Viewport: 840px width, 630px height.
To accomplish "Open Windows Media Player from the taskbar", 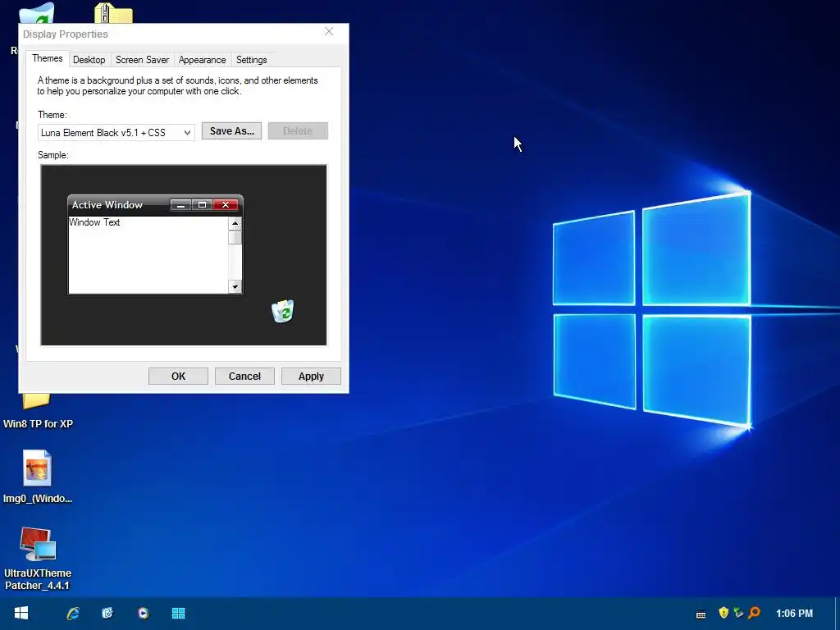I will (x=143, y=613).
